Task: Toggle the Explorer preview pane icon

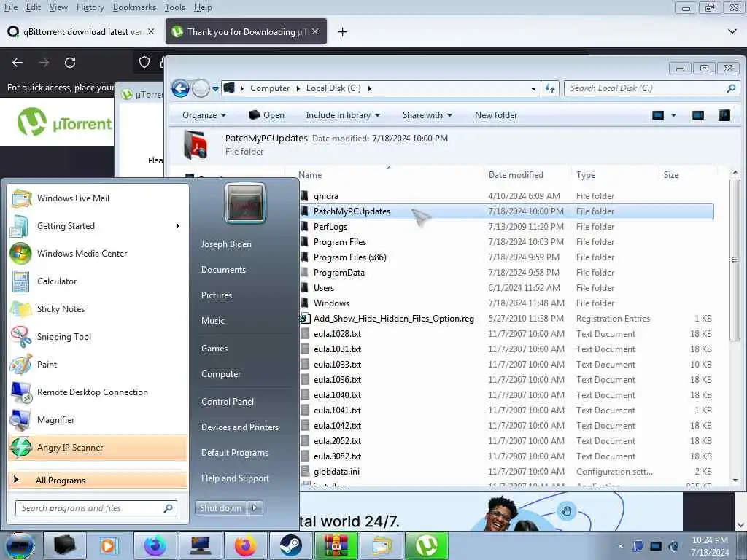Action: 698,115
